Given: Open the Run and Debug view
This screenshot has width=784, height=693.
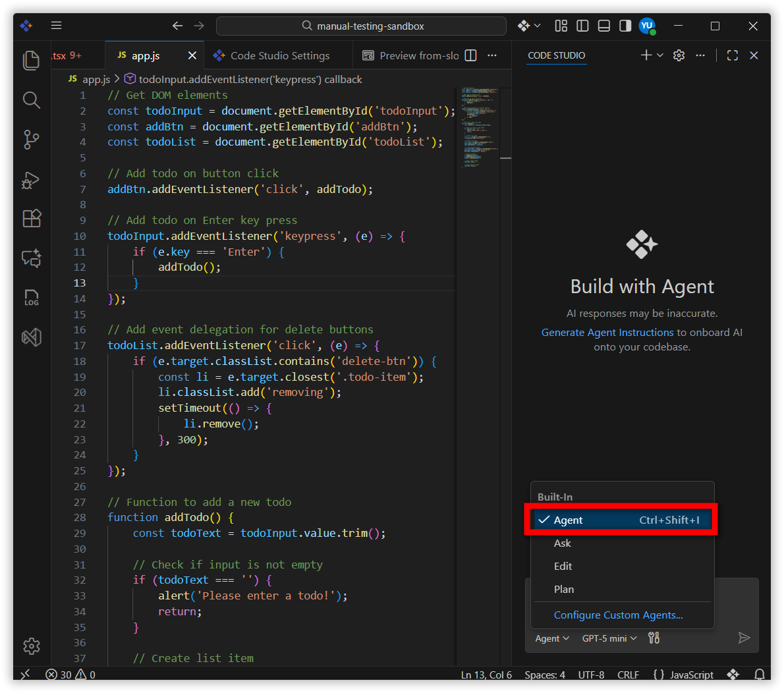Looking at the screenshot, I should [31, 180].
